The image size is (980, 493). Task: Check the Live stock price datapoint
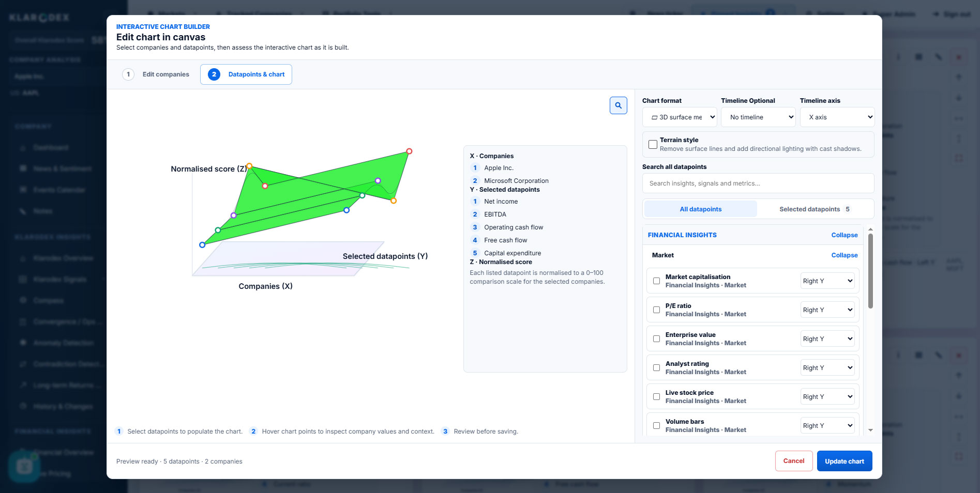[x=656, y=397]
